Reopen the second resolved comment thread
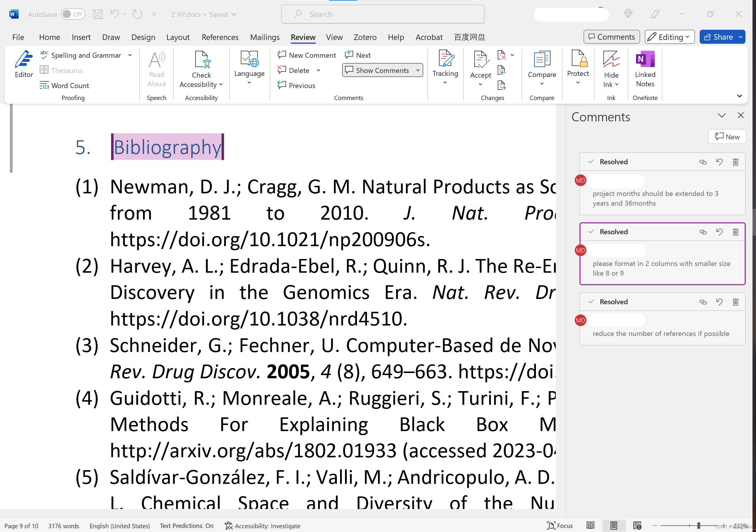 pyautogui.click(x=719, y=232)
